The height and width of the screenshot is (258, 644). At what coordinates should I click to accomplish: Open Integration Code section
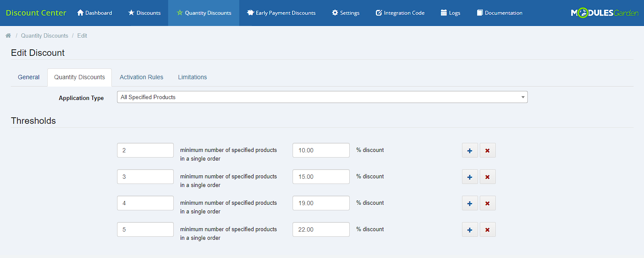[x=400, y=13]
